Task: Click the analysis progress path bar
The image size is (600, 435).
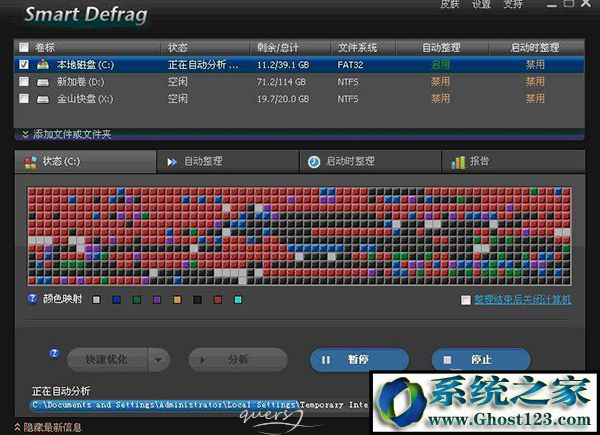Action: point(199,405)
